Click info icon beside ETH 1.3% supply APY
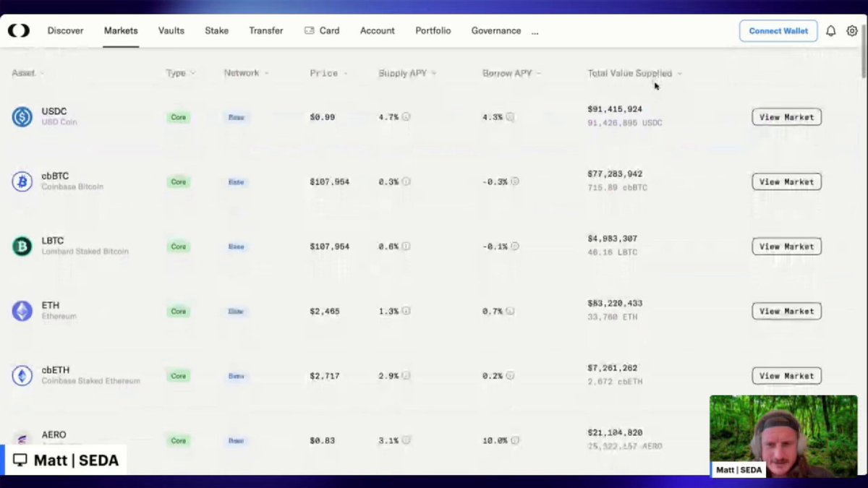This screenshot has width=868, height=488. [406, 311]
